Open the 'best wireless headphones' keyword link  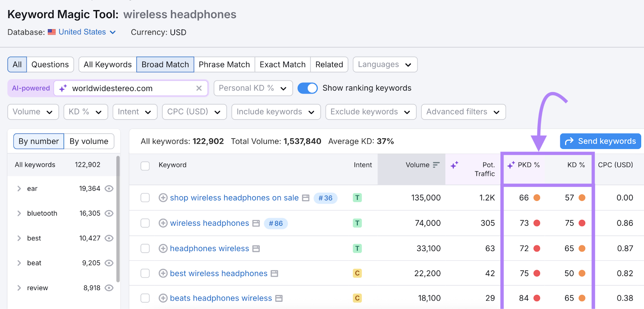point(219,274)
